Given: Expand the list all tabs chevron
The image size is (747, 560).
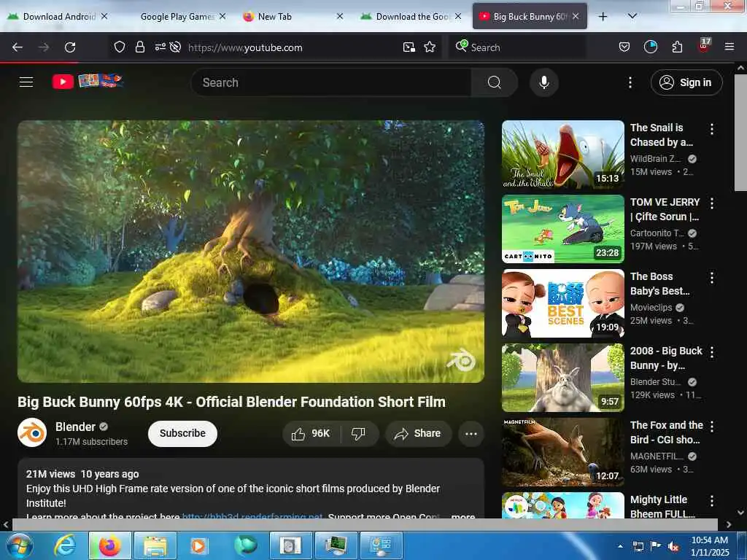Looking at the screenshot, I should [632, 16].
